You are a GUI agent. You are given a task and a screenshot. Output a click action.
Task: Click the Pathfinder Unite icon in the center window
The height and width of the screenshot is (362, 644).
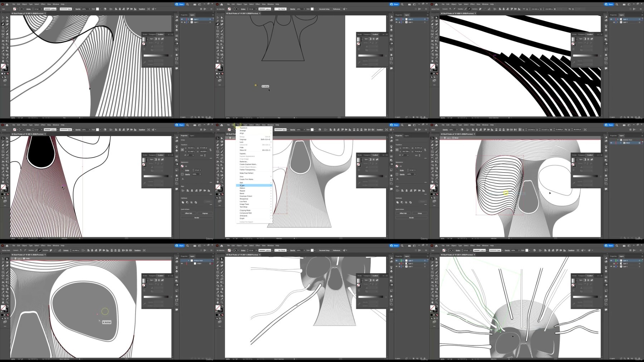pos(397,202)
